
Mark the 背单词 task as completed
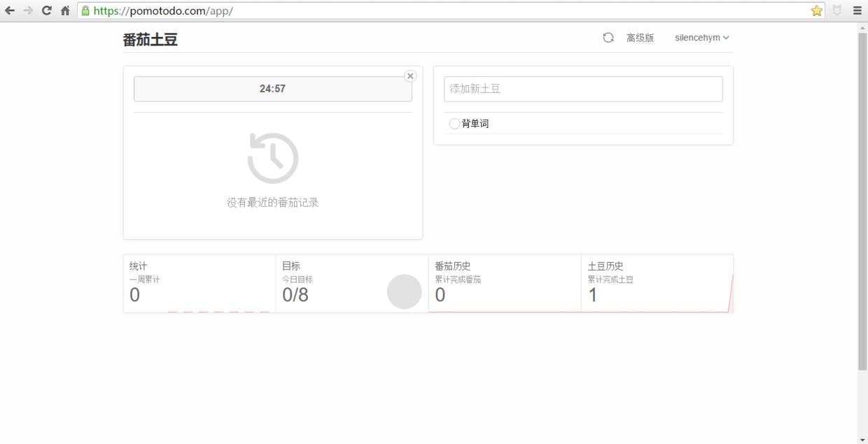[x=454, y=123]
